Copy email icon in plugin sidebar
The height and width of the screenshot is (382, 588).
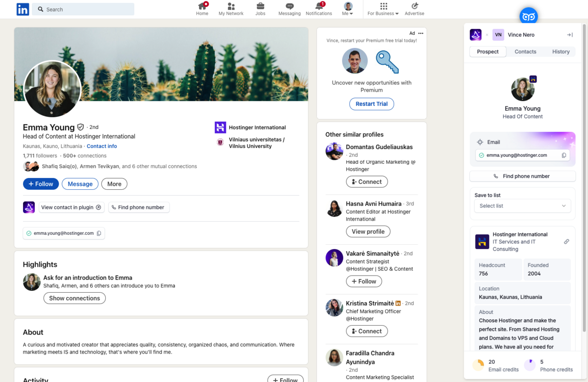click(564, 155)
